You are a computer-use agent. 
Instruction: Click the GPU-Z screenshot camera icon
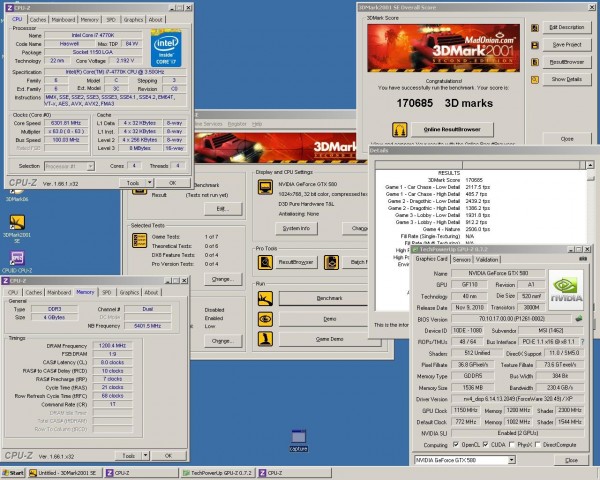pyautogui.click(x=583, y=259)
